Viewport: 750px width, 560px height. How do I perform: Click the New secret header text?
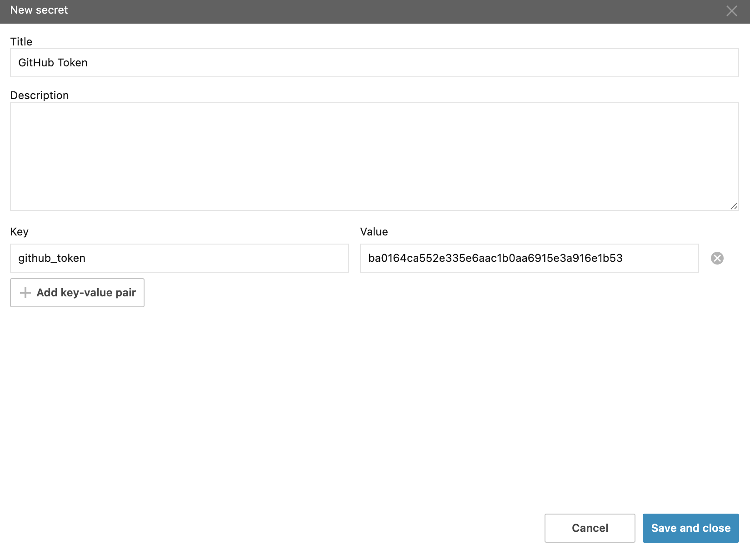point(39,10)
